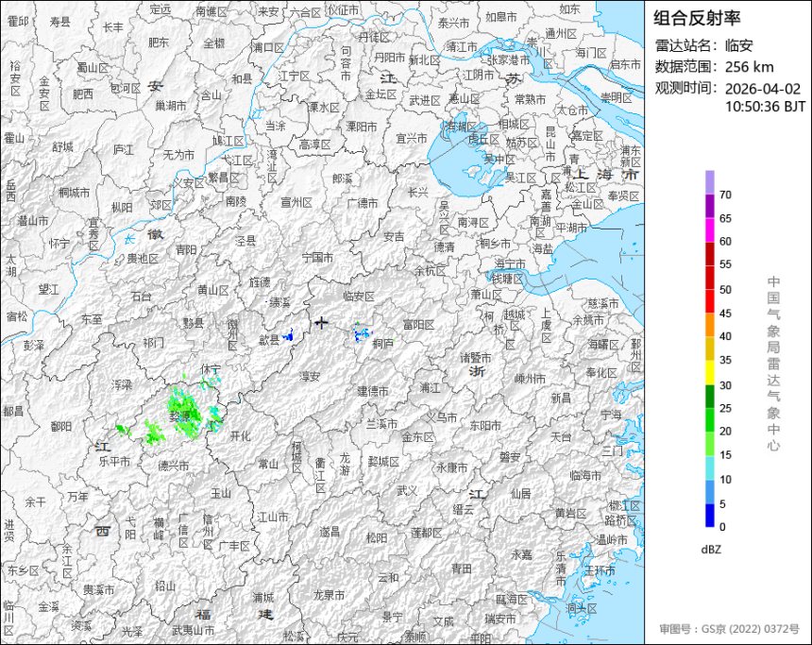The height and width of the screenshot is (645, 812).
Task: Select the blue 0–5 dBZ legend swatch
Action: tap(709, 516)
